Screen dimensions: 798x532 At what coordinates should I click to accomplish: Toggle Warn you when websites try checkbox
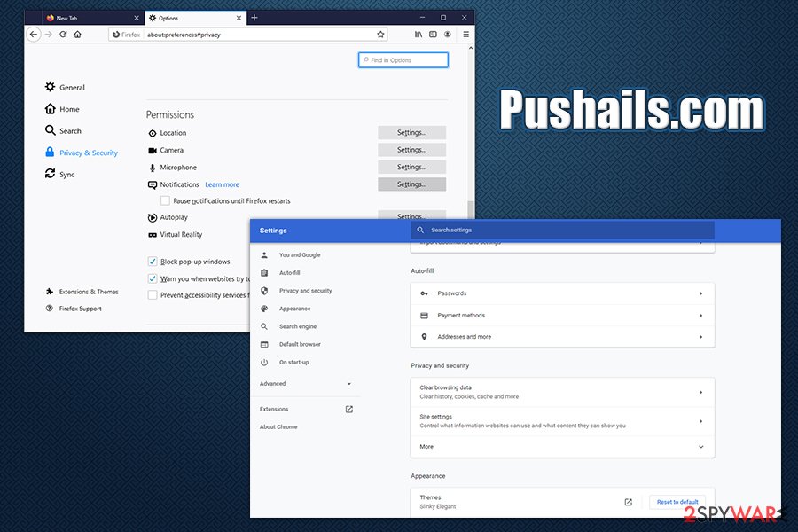click(x=153, y=278)
